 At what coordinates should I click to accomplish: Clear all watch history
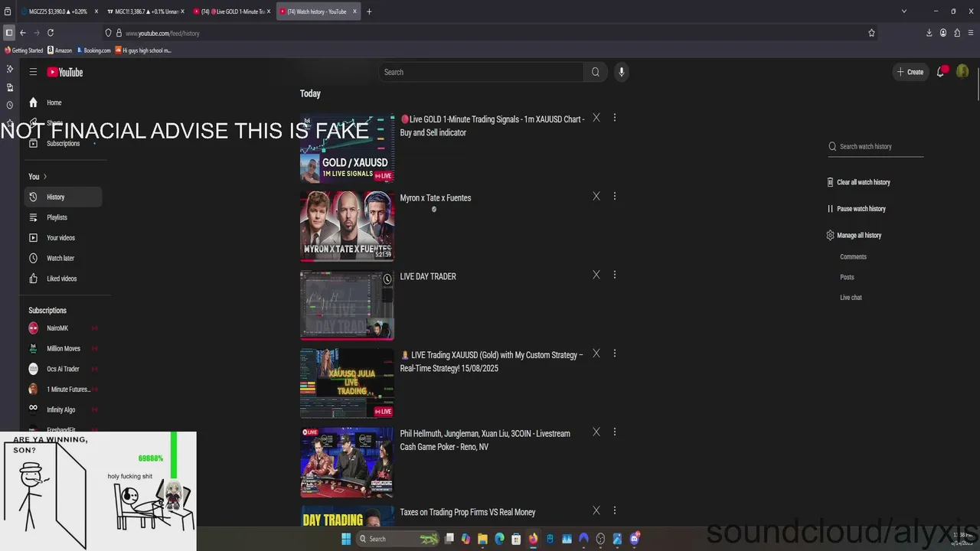(858, 182)
